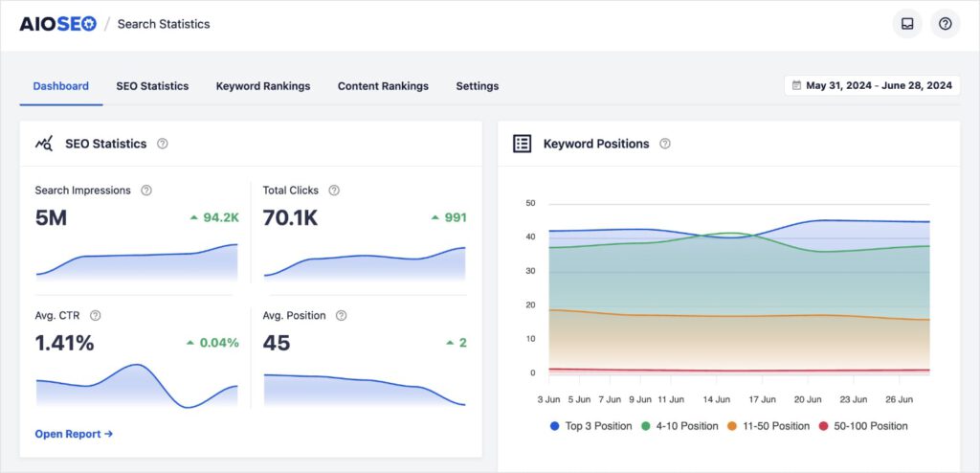
Task: Click help icon next to Total Clicks
Action: pos(334,191)
